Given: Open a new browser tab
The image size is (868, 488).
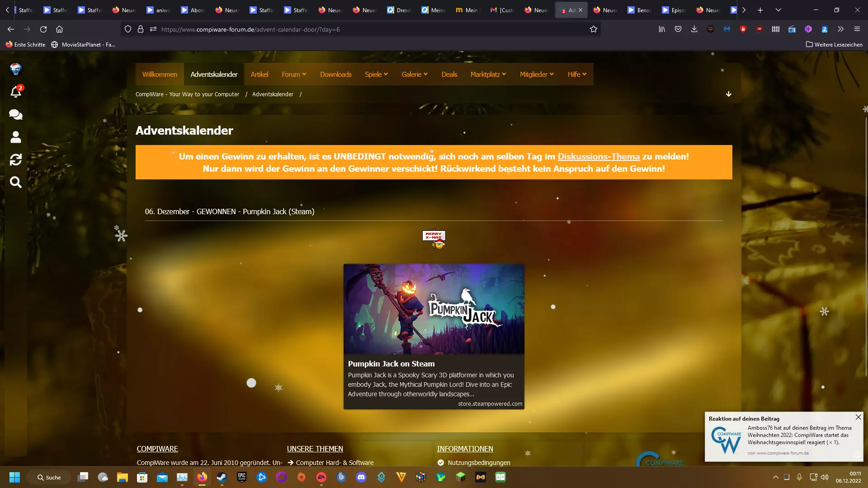Looking at the screenshot, I should coord(760,10).
